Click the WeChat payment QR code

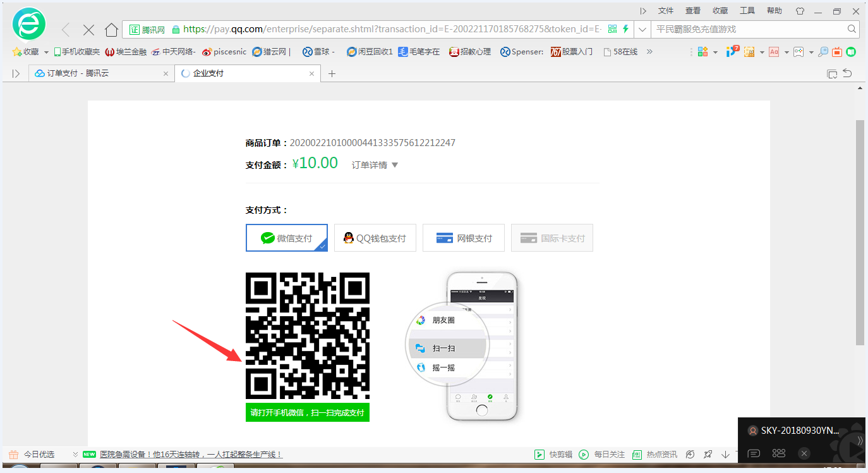[308, 336]
